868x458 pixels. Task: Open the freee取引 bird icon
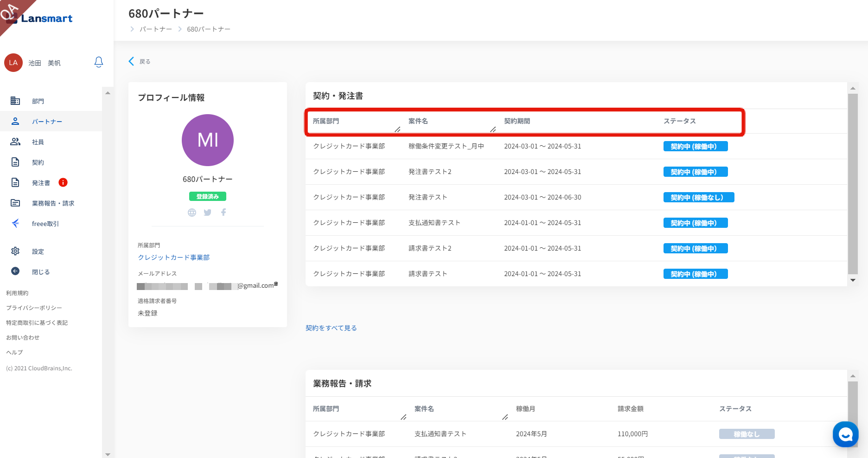(15, 223)
